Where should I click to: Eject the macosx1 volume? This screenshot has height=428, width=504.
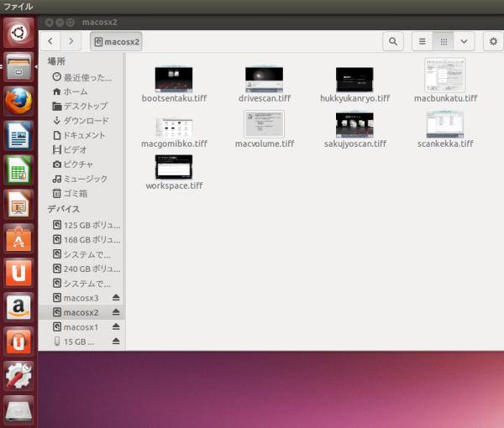pyautogui.click(x=116, y=326)
